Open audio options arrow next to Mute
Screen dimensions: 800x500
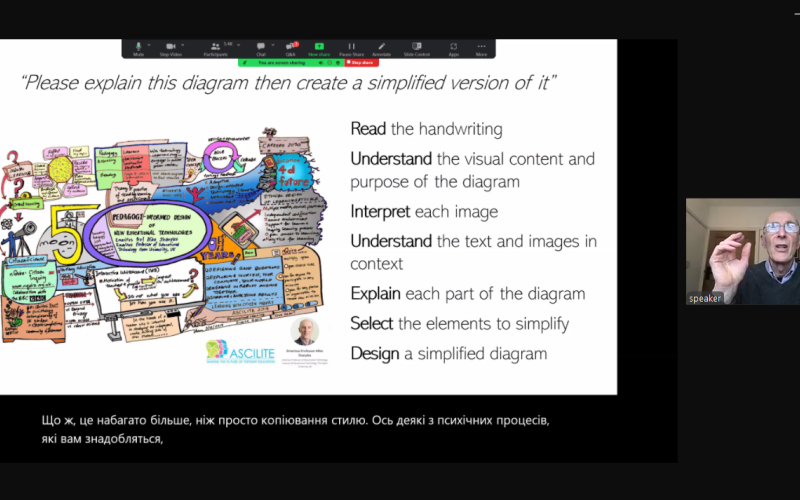[149, 45]
